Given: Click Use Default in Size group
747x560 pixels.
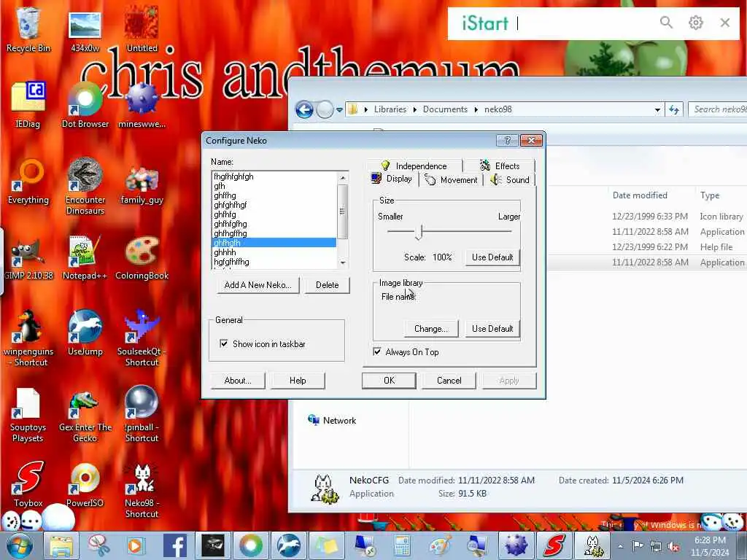Looking at the screenshot, I should [x=492, y=257].
